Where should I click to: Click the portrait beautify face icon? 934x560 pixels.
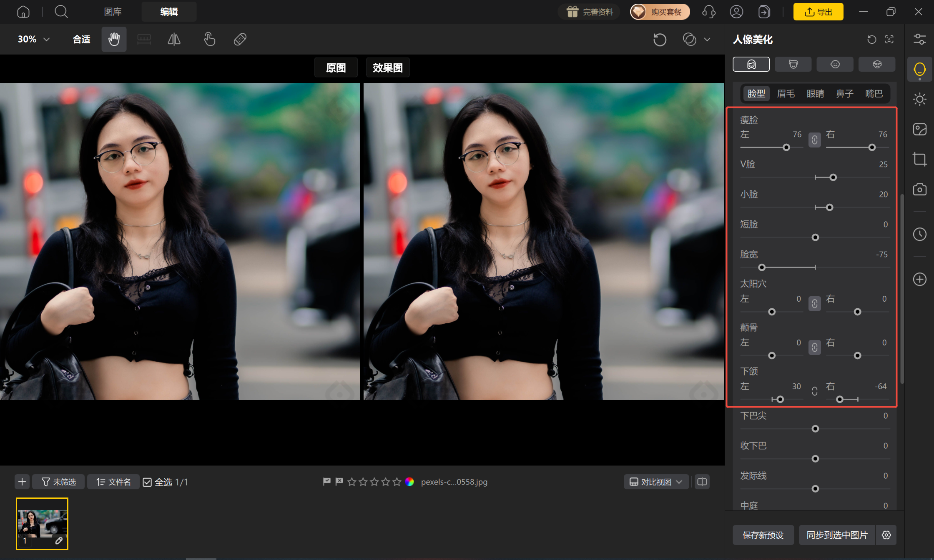(919, 69)
